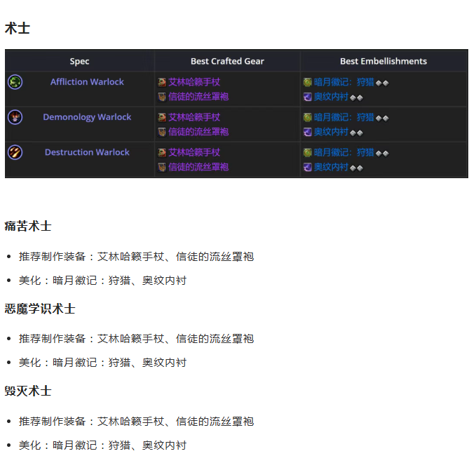476x470 pixels.
Task: Click Darkmoon sigil icon in Affliction row
Action: tap(307, 82)
